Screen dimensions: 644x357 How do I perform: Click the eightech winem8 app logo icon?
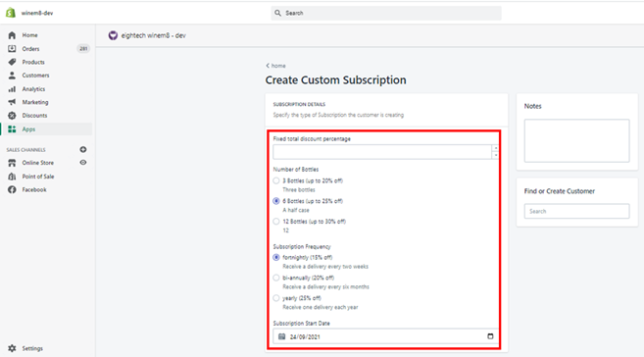[x=113, y=35]
